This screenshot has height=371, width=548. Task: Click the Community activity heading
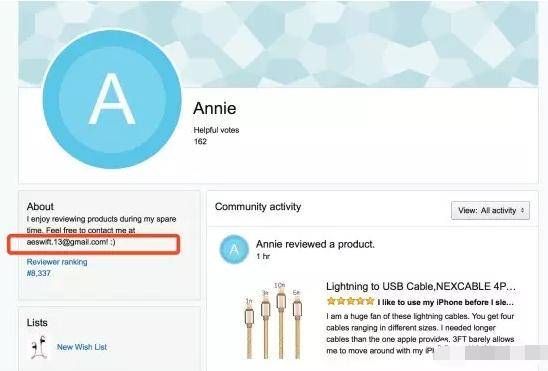pyautogui.click(x=258, y=207)
